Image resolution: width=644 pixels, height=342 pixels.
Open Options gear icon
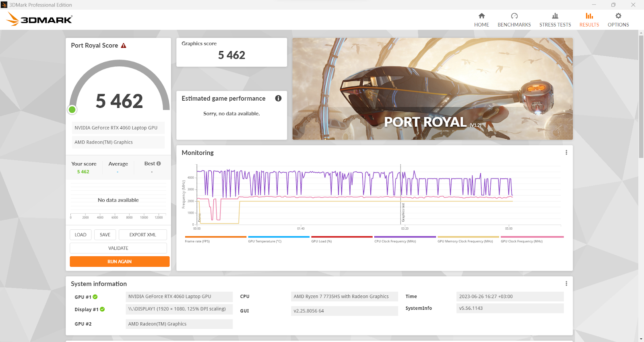[618, 16]
